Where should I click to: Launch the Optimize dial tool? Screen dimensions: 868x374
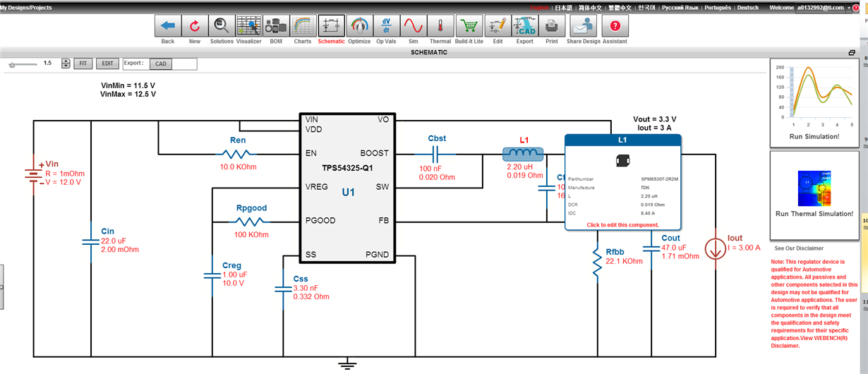pos(359,26)
